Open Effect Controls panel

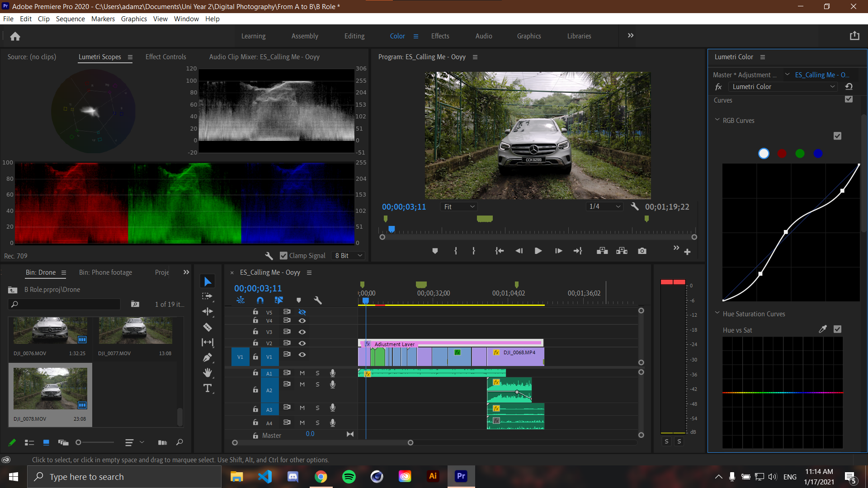(165, 57)
